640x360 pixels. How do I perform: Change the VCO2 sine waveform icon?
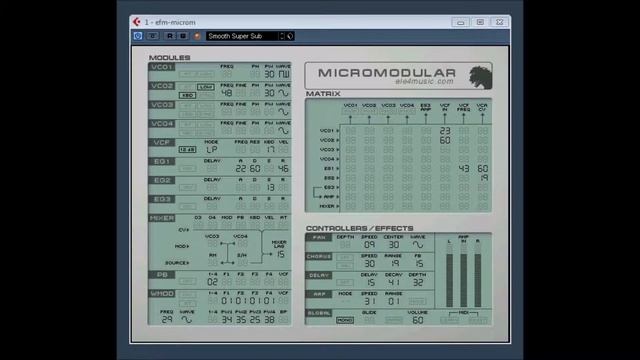pyautogui.click(x=283, y=93)
